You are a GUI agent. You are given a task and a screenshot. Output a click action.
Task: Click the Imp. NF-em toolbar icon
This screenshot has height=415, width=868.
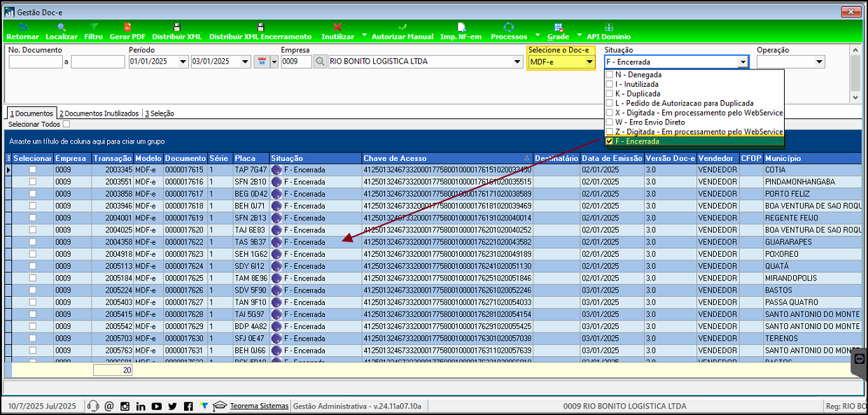(x=461, y=27)
